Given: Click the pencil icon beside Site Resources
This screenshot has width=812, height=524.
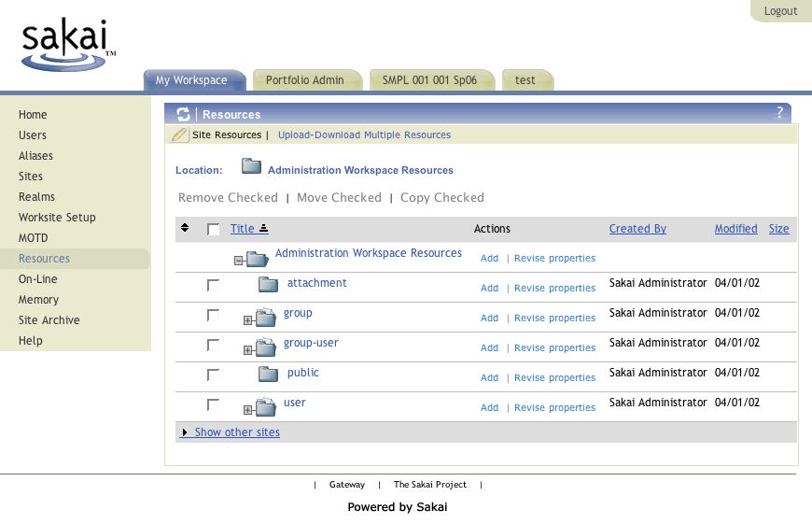Looking at the screenshot, I should [x=180, y=135].
